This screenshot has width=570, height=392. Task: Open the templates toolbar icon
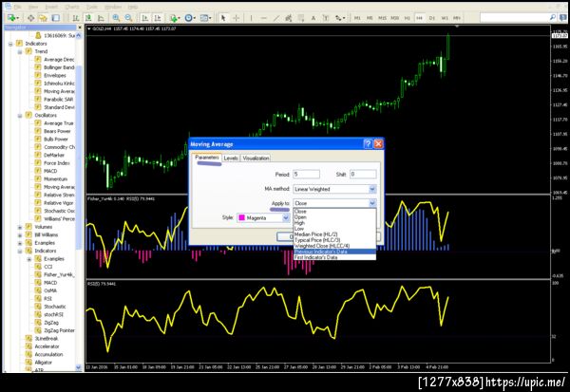[205, 18]
